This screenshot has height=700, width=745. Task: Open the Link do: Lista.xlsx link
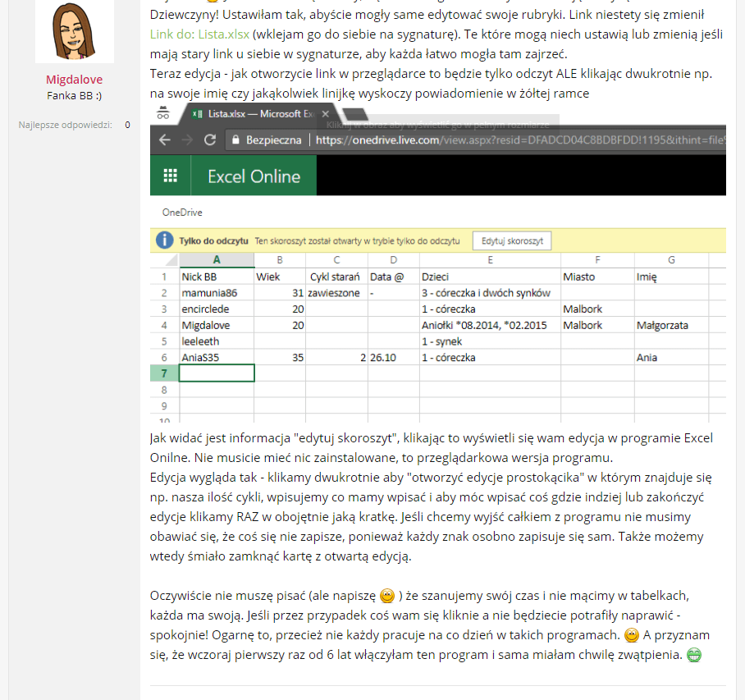(199, 34)
